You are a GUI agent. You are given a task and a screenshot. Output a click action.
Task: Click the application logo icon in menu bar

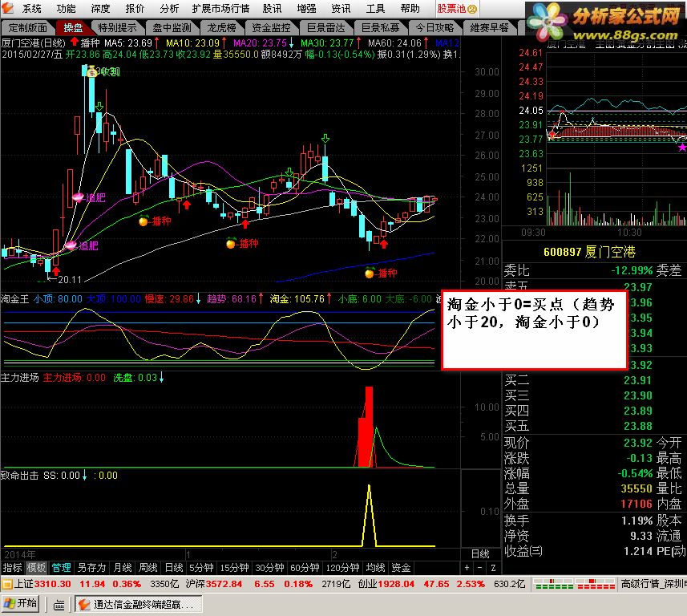8,8
